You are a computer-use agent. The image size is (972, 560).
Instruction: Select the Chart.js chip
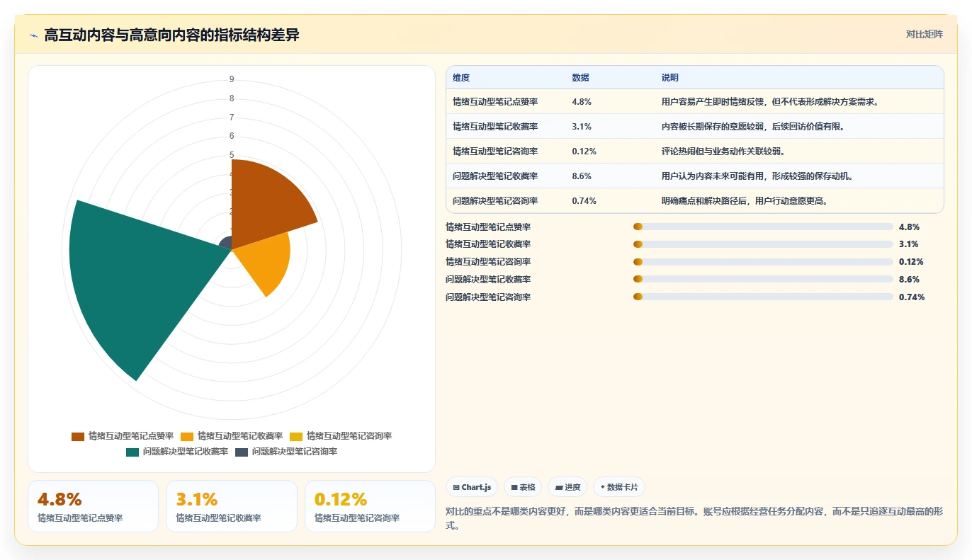point(472,487)
